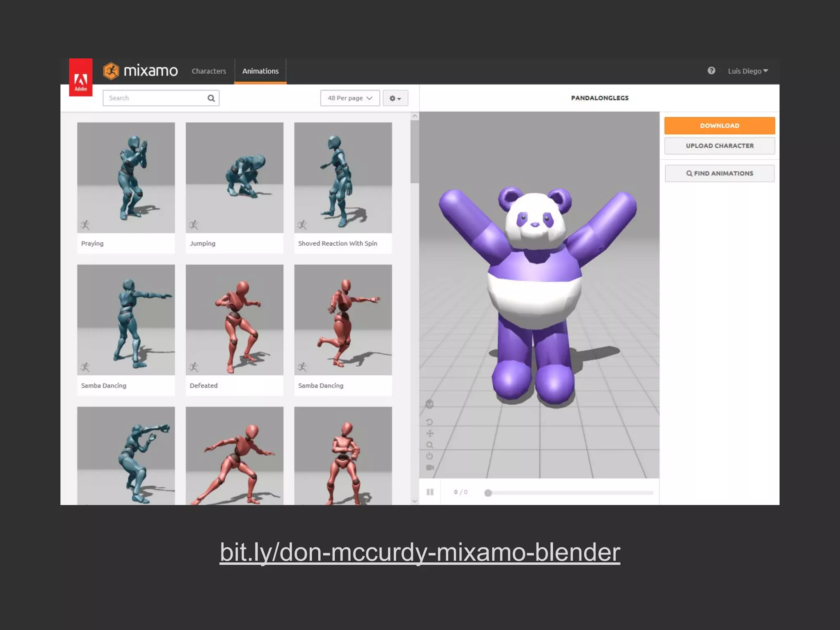Screen dimensions: 840x630
Task: Pause the animation playback
Action: coord(430,492)
